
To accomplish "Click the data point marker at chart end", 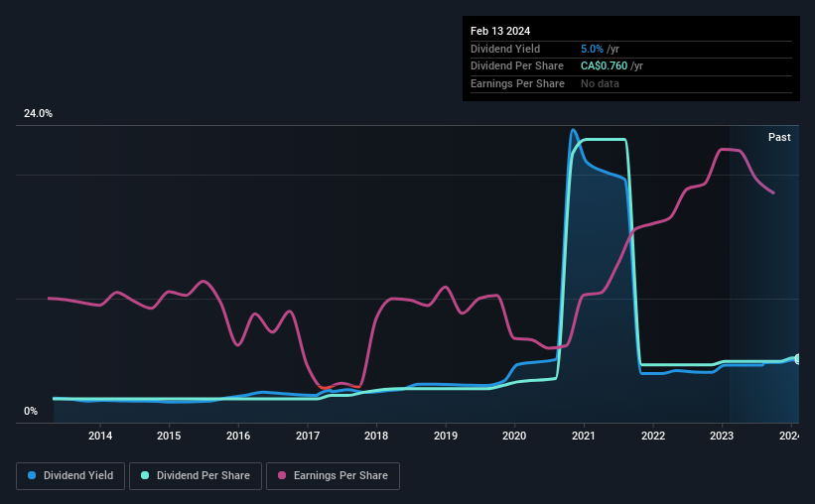I will pos(798,359).
